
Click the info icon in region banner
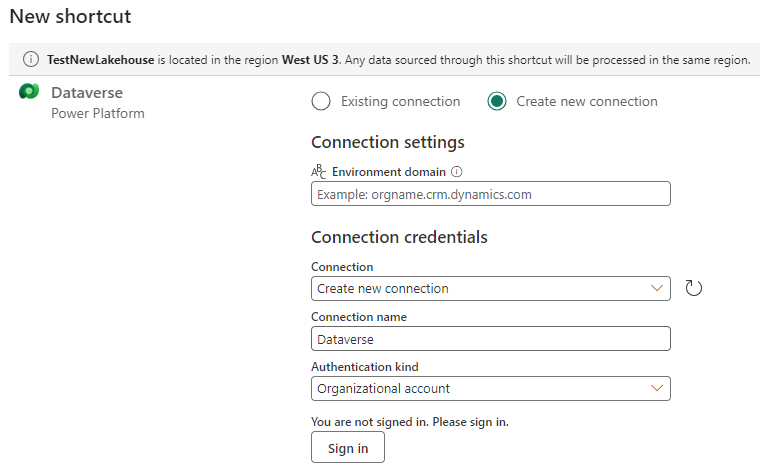[31, 59]
